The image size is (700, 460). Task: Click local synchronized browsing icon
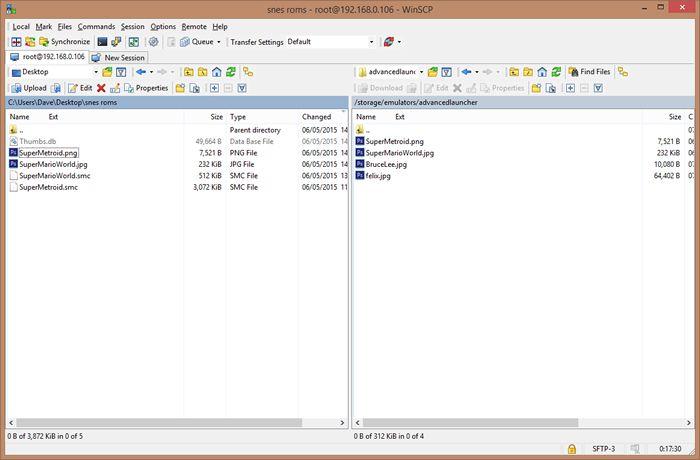248,72
